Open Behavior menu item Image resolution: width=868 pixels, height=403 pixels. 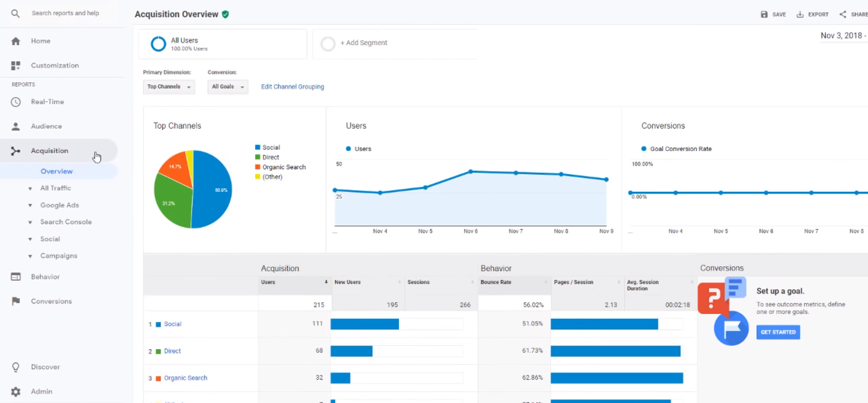(x=45, y=277)
